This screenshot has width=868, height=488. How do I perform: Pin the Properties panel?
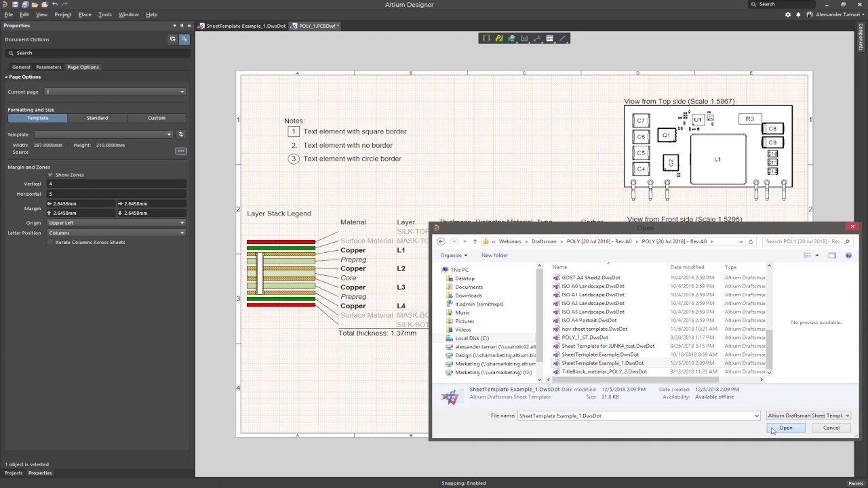pyautogui.click(x=182, y=26)
